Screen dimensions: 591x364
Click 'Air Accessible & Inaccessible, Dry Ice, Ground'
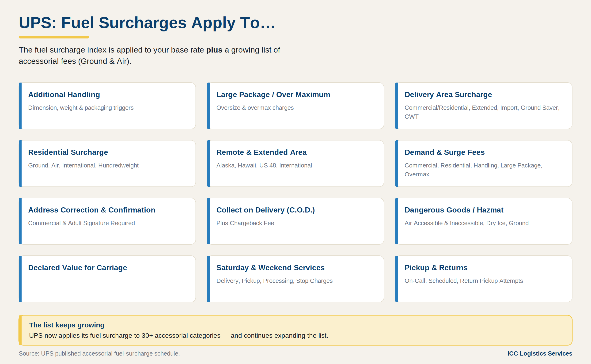[x=466, y=223]
